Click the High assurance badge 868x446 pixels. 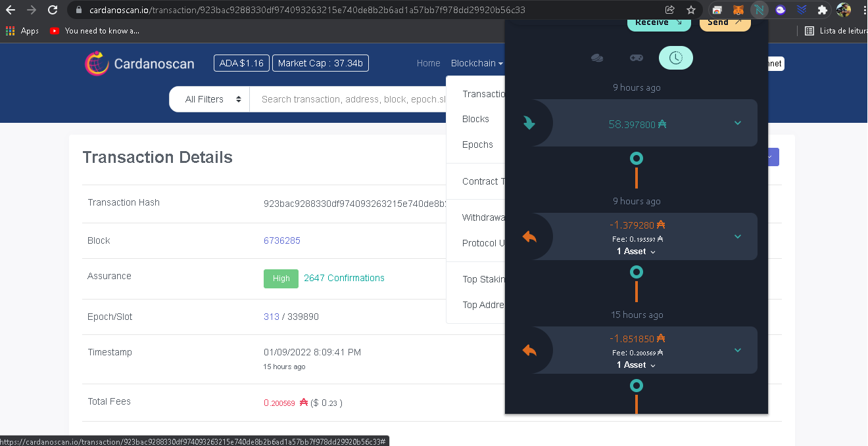(x=281, y=279)
